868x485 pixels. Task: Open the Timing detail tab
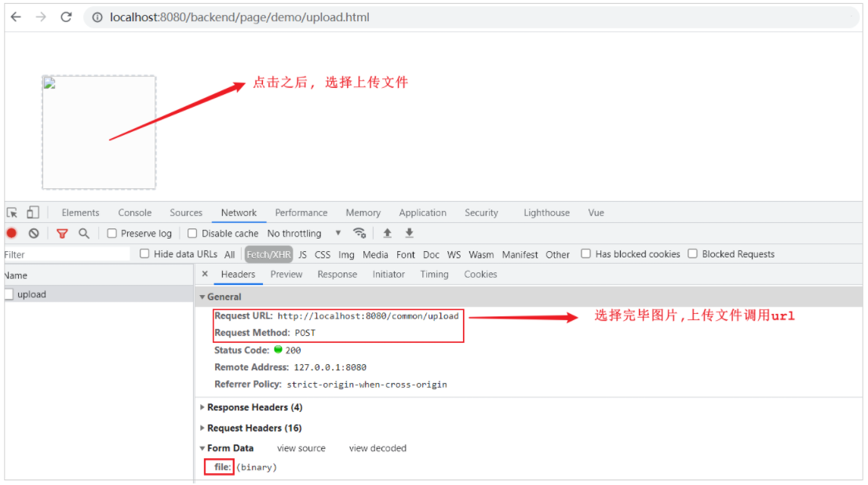pos(434,275)
